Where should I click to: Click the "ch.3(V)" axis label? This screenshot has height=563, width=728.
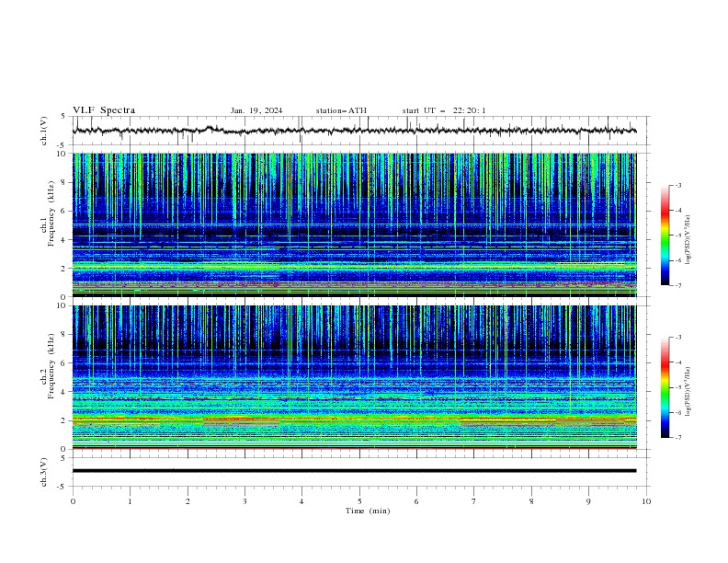tap(44, 472)
